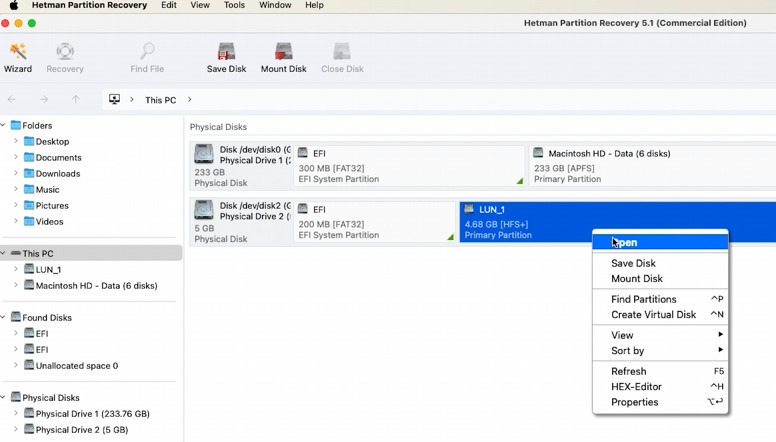Viewport: 776px width, 442px height.
Task: Expand the sidebar LUN_1 node
Action: 16,269
